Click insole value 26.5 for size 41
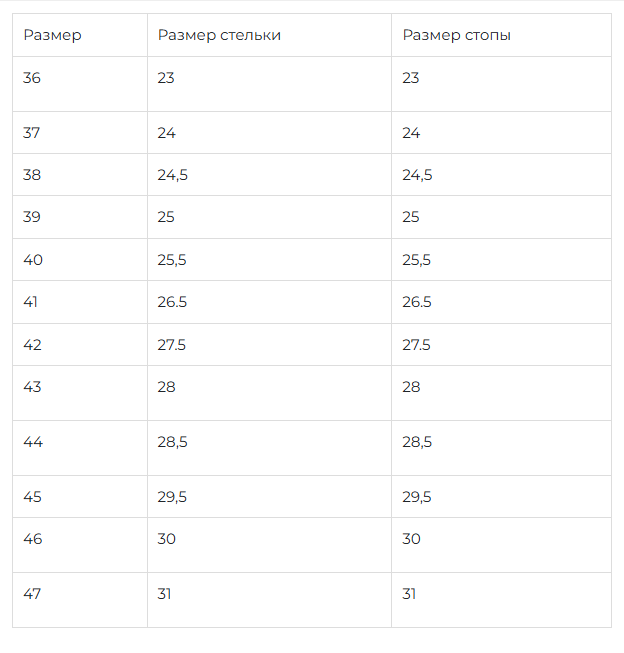Viewport: 624px width, 653px height. [x=172, y=302]
